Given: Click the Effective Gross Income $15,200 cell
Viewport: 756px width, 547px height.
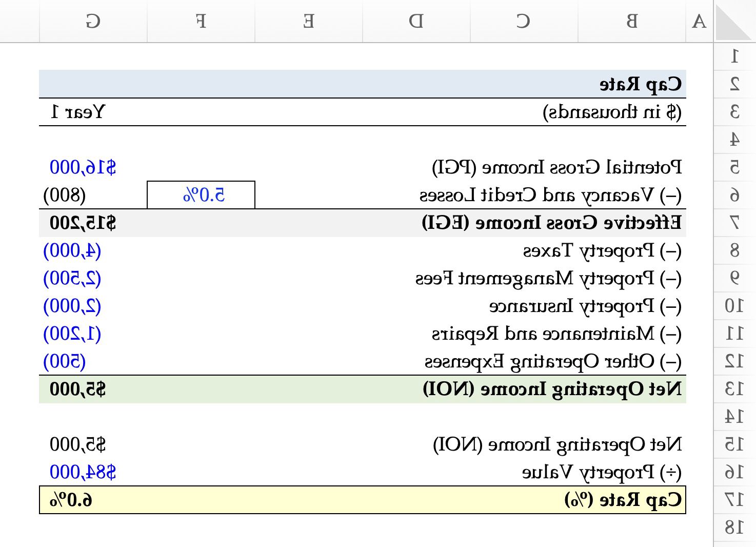Looking at the screenshot, I should 83,223.
